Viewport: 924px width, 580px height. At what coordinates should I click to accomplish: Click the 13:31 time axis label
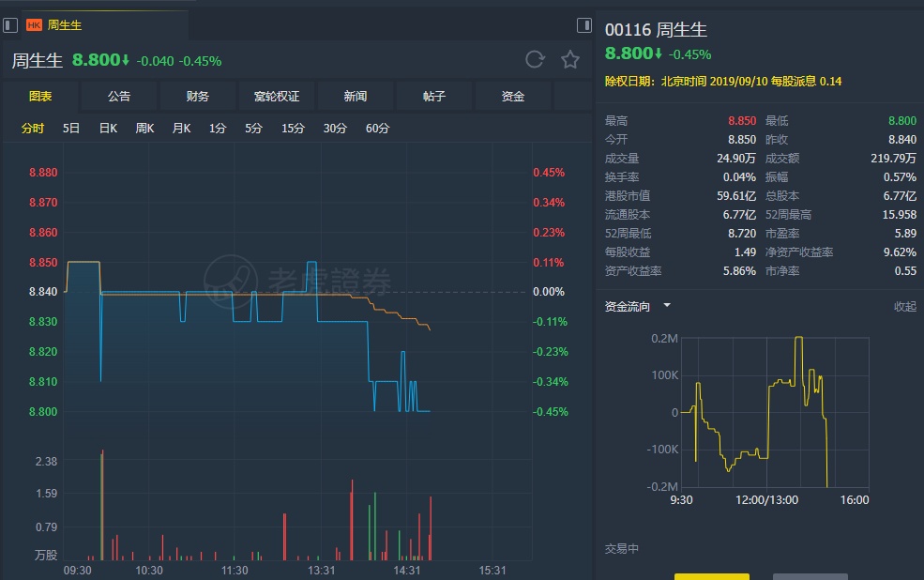[x=321, y=571]
